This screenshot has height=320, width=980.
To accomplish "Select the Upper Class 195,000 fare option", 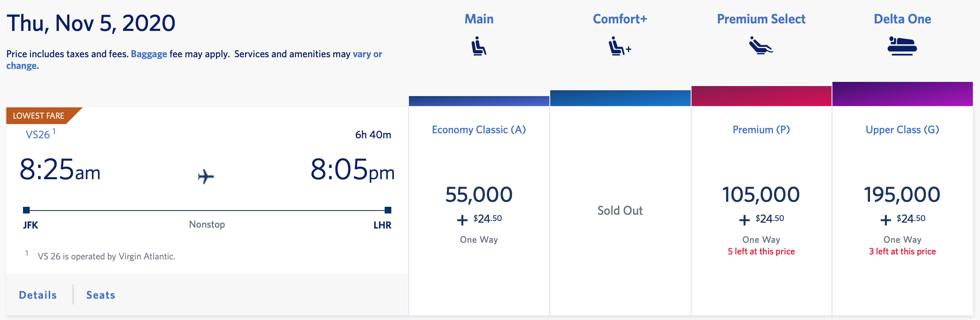I will 902,193.
